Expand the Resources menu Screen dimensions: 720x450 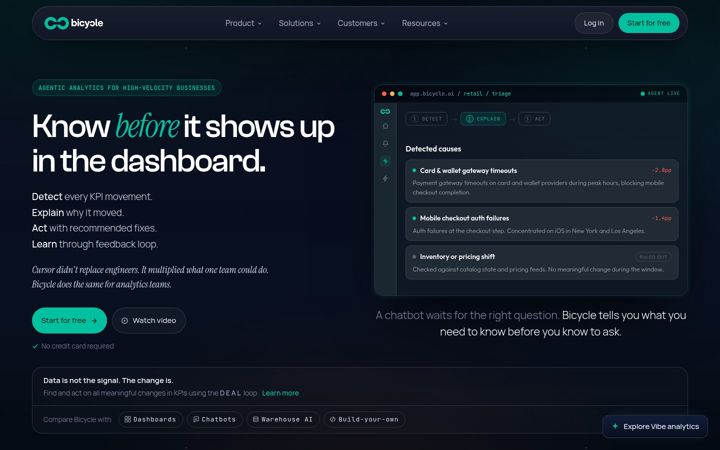(x=424, y=23)
